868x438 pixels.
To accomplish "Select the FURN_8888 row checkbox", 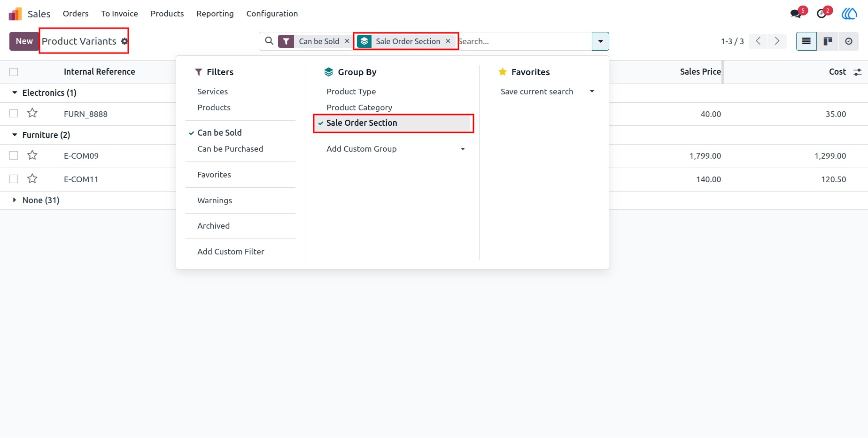I will (x=14, y=114).
